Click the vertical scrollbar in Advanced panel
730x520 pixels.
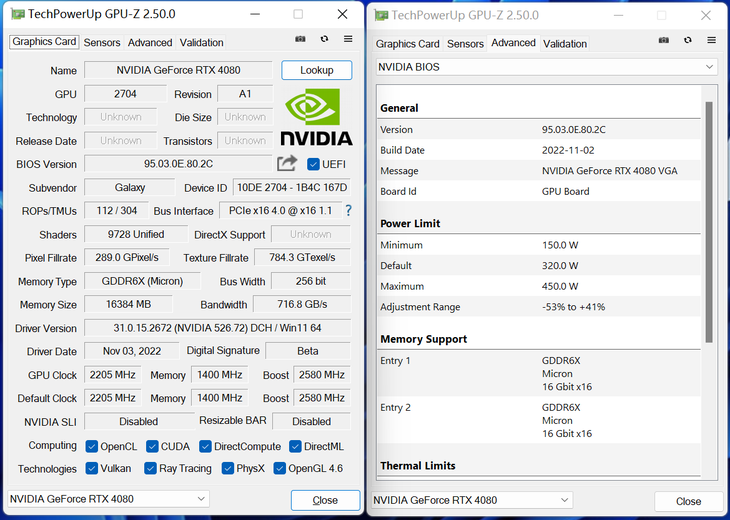[709, 223]
